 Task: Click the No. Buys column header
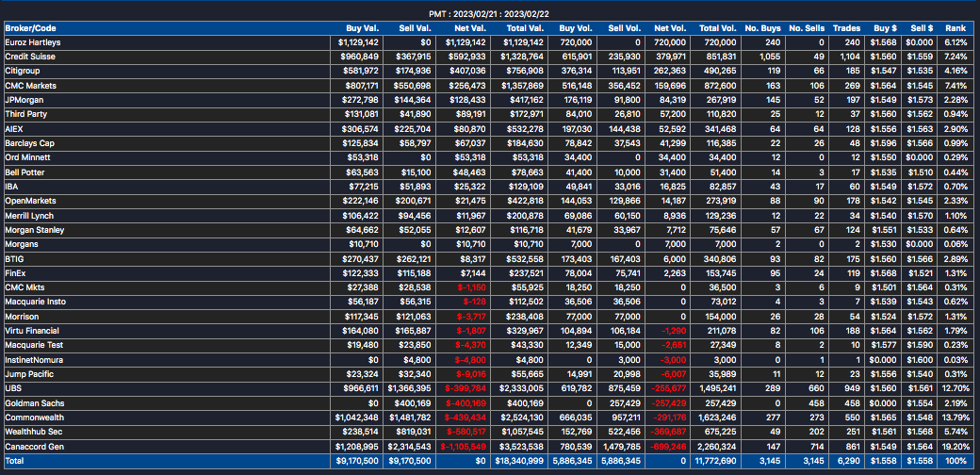(763, 28)
